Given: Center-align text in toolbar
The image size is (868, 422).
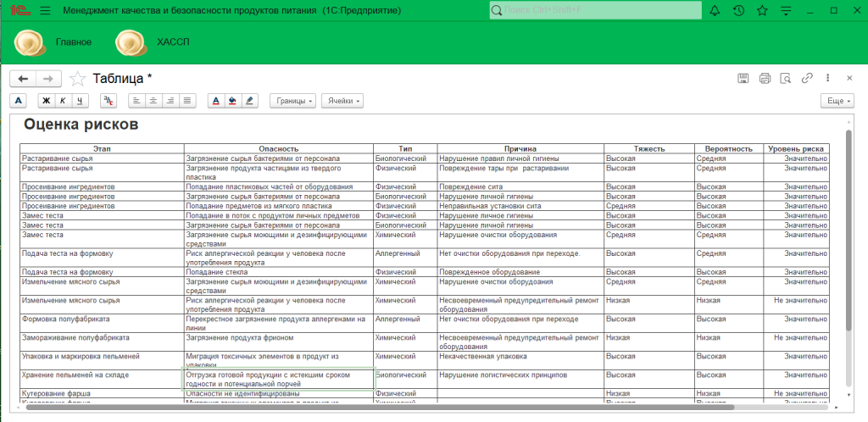Looking at the screenshot, I should [153, 101].
